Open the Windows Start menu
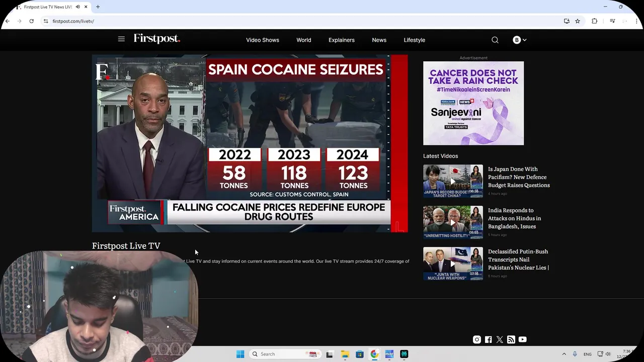The image size is (644, 362). click(240, 354)
